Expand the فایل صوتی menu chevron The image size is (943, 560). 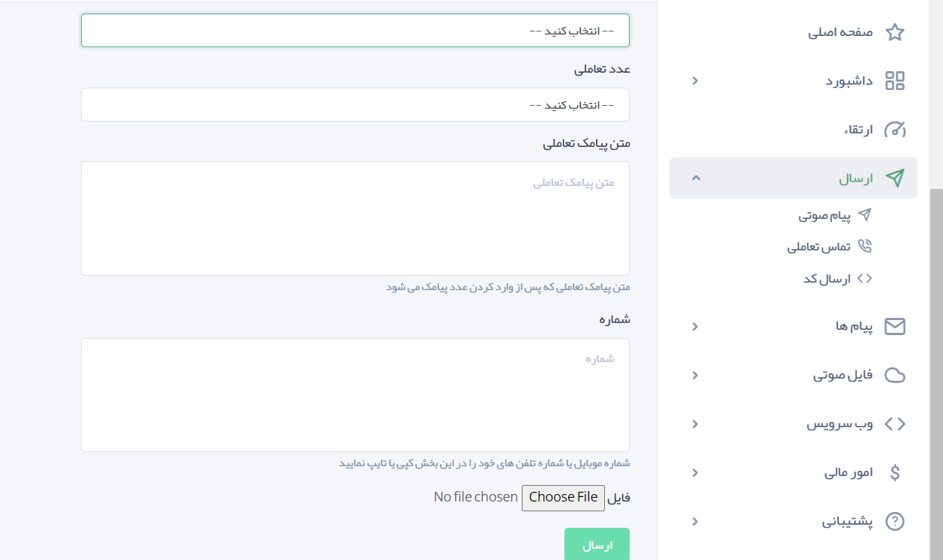695,375
